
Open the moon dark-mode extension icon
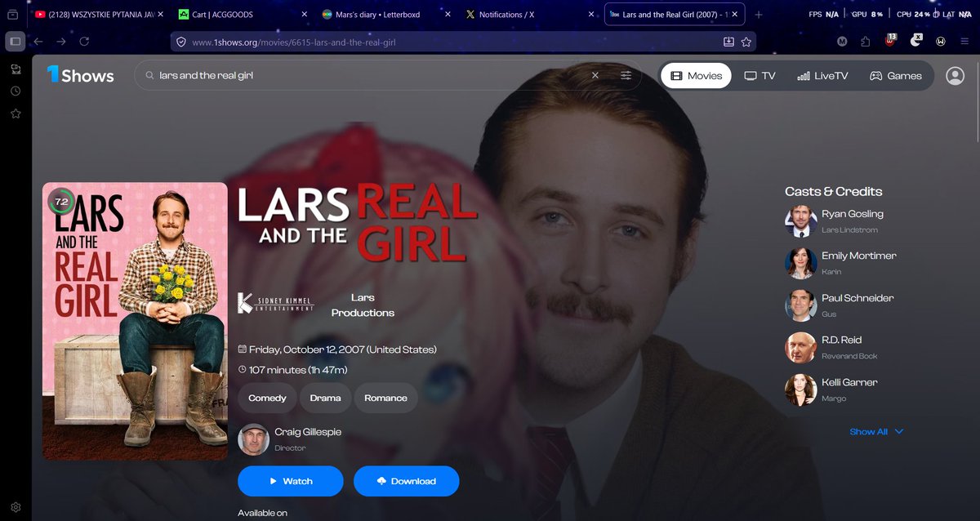point(915,41)
